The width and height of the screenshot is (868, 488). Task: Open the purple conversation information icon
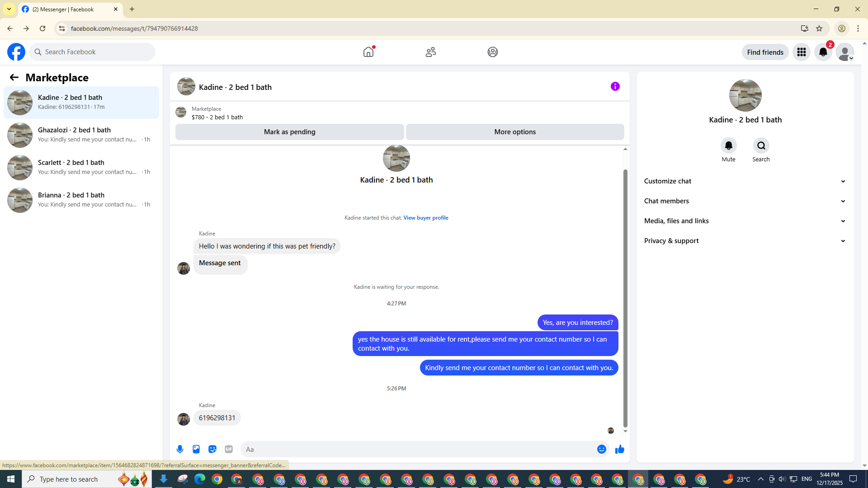tap(615, 86)
